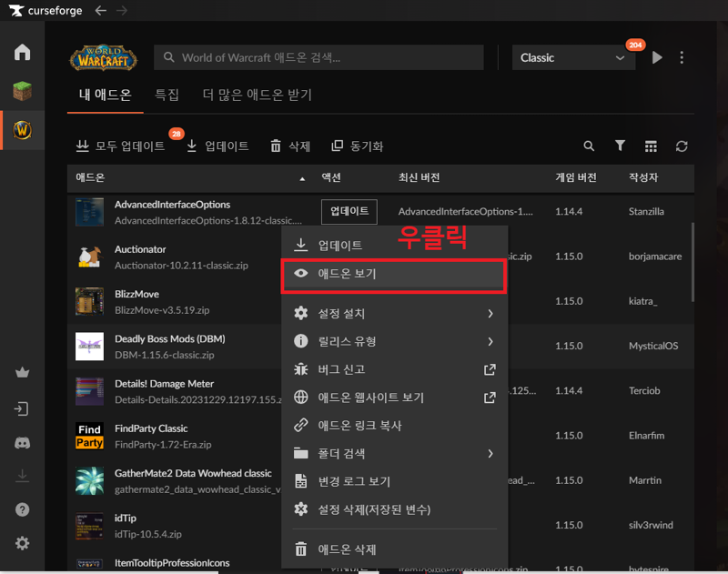Click the sign-in arrow icon in sidebar
This screenshot has height=574, width=728.
click(21, 408)
